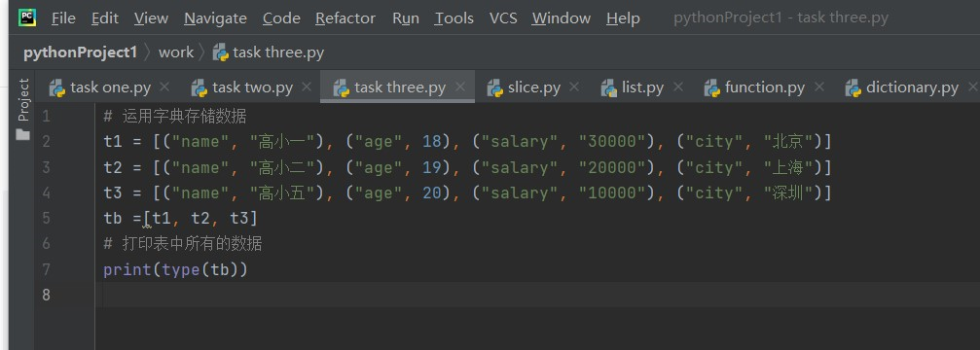Viewport: 980px width, 350px height.
Task: Click the Python icon on task one.py tab
Action: (56, 87)
